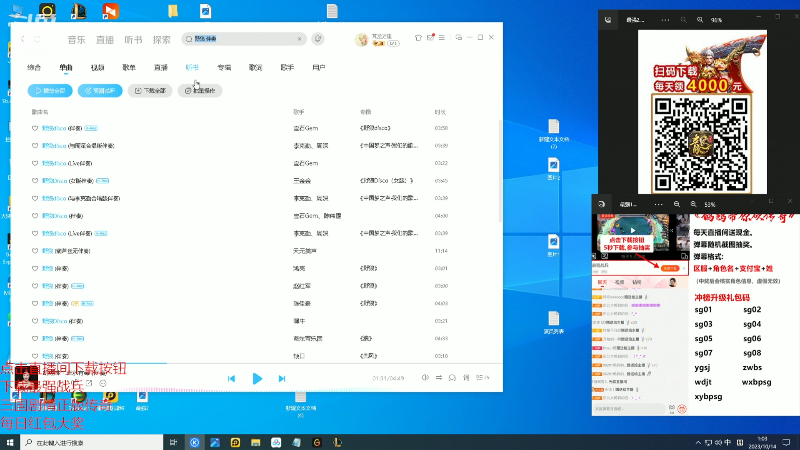Viewport: 800px width, 450px height.
Task: Select the 视频 search results tab
Action: click(97, 67)
